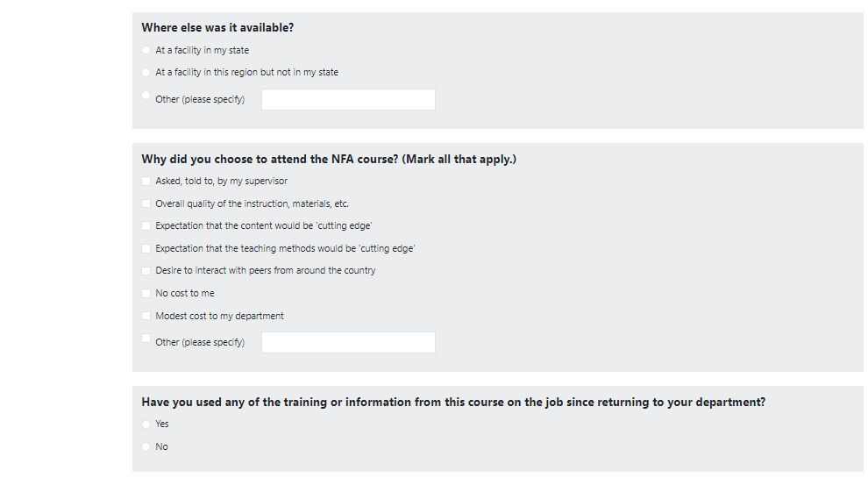Click the 'No cost to me' label text
The height and width of the screenshot is (478, 868).
184,293
